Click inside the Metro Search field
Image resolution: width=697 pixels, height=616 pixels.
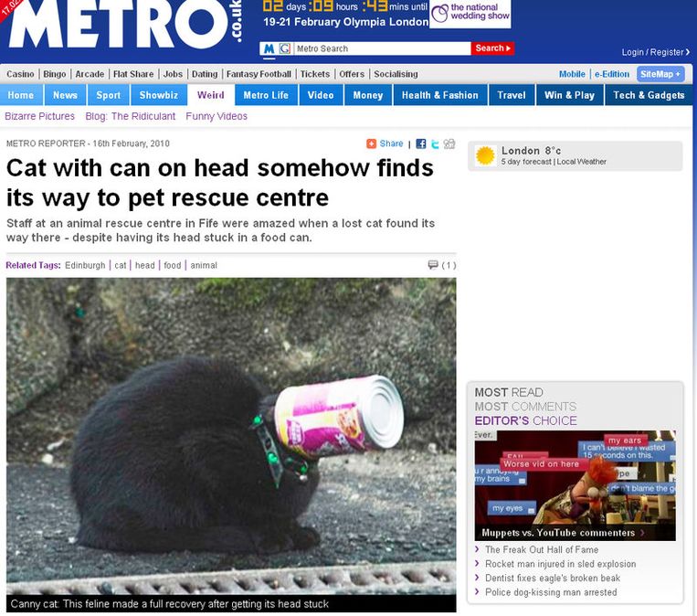coord(382,48)
